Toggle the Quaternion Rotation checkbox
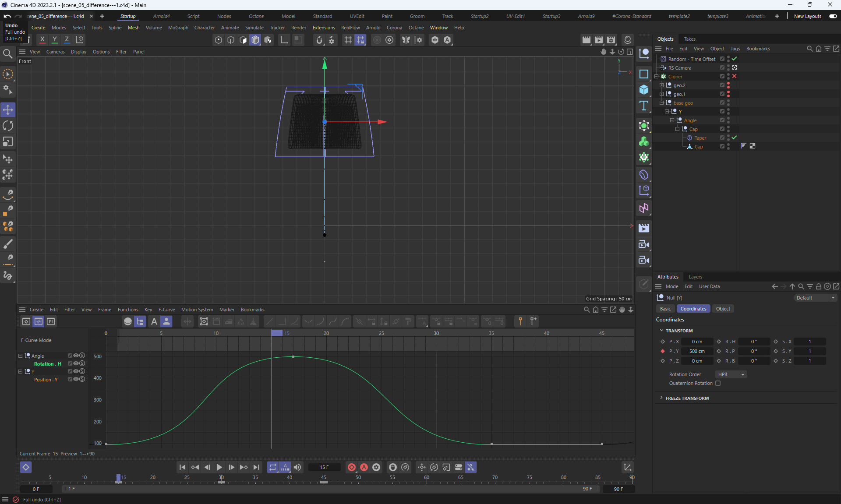The height and width of the screenshot is (504, 841). tap(718, 383)
